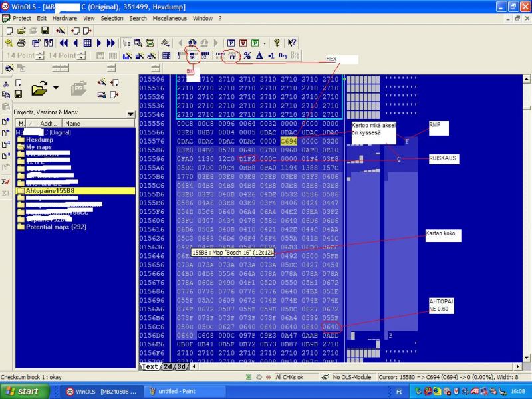The image size is (532, 399).
Task: Open dropdown arrow next to folder icon
Action: [56, 88]
